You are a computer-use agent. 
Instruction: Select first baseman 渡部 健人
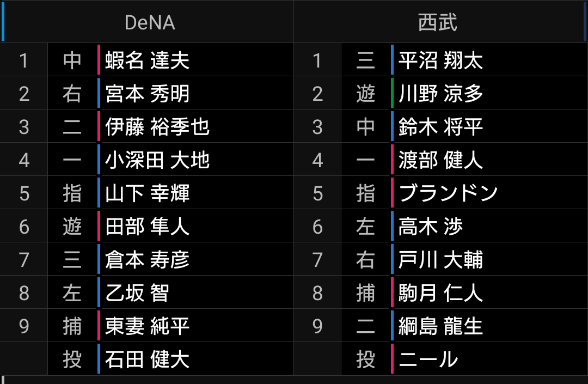point(440,160)
